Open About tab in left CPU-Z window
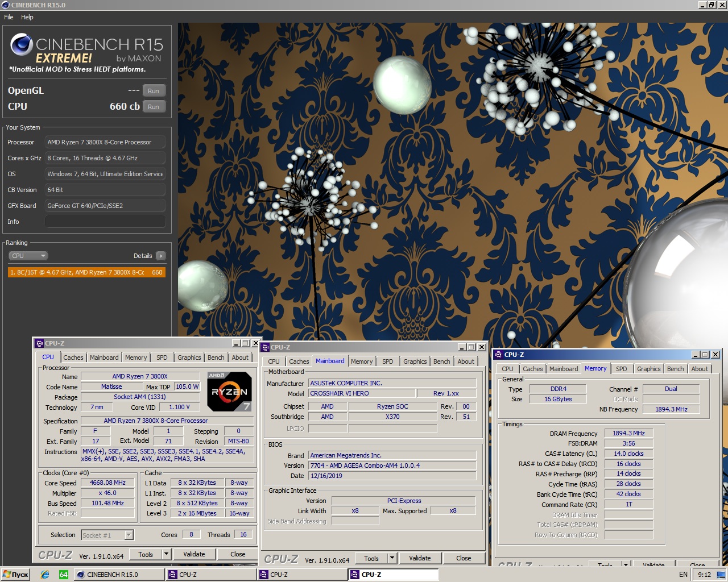The height and width of the screenshot is (582, 728). pyautogui.click(x=240, y=357)
